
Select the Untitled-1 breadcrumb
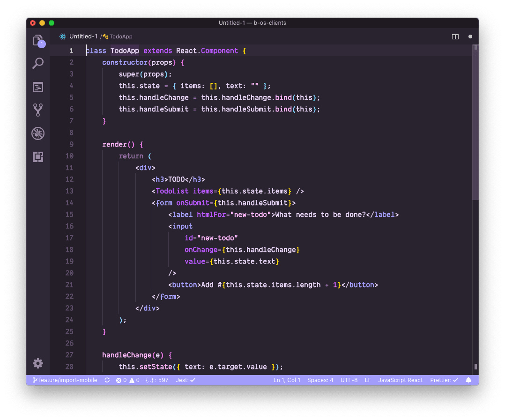tap(83, 37)
